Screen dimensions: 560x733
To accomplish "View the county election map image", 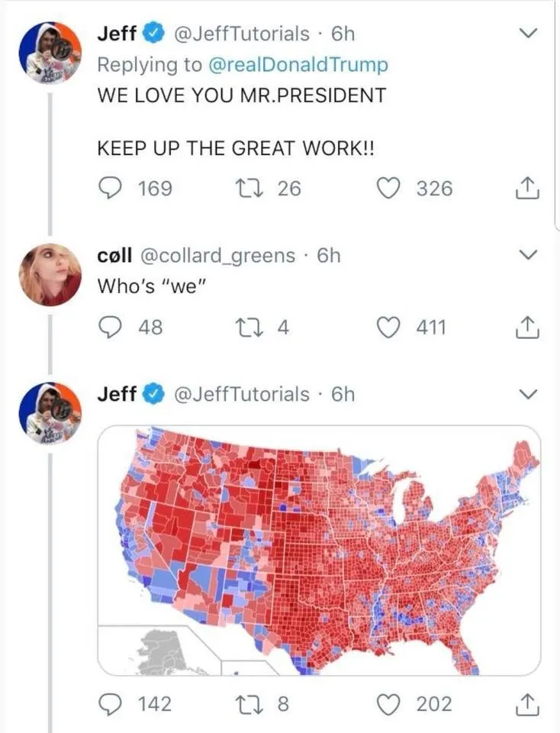I will 319,550.
